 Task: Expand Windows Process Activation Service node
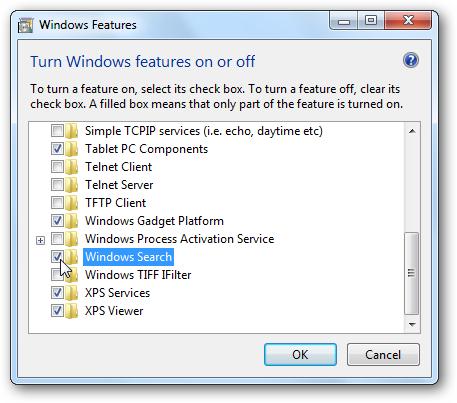pos(40,240)
